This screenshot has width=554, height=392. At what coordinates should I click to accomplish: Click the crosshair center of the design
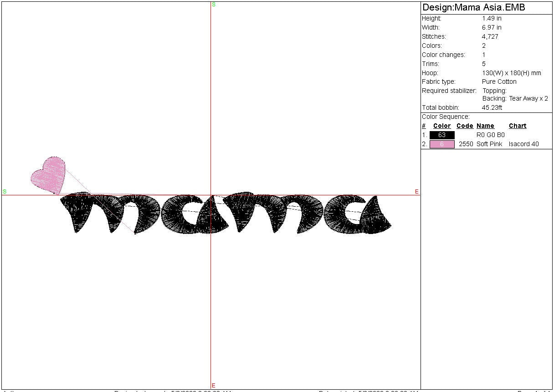point(211,195)
